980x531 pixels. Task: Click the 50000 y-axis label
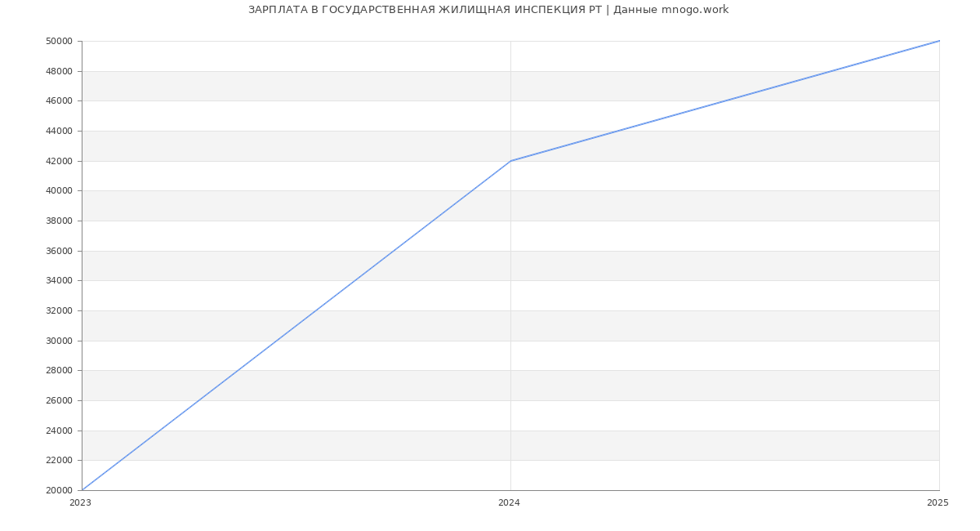pos(59,41)
